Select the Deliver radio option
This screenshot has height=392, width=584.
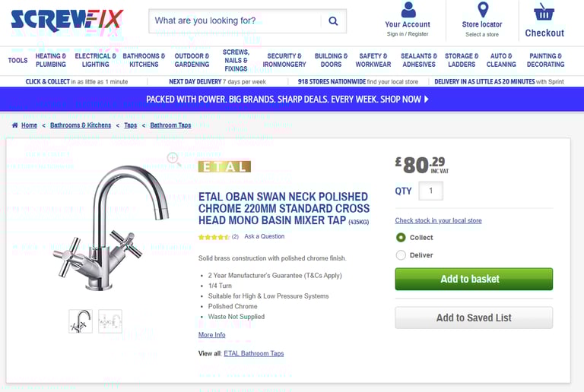click(x=401, y=255)
